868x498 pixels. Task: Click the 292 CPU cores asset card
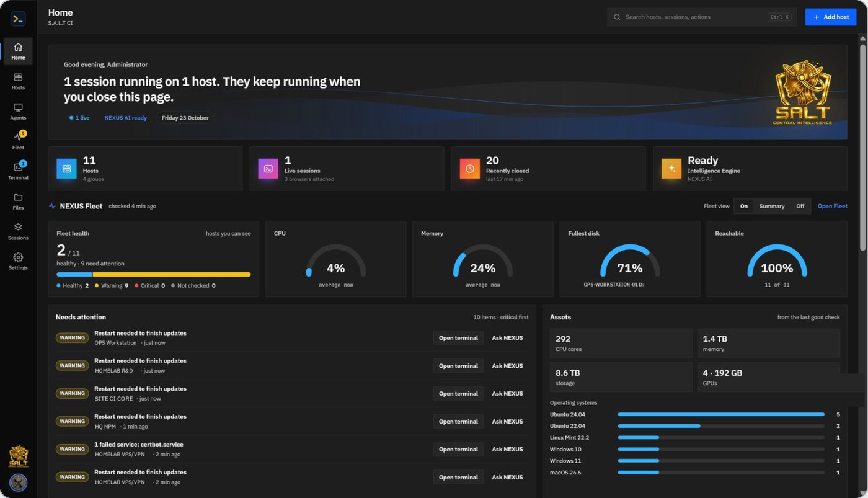[x=621, y=344]
